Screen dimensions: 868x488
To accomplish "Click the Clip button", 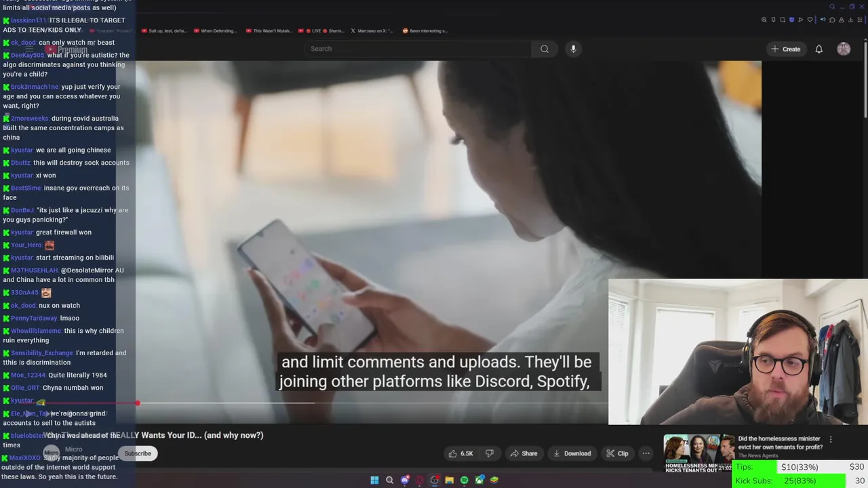I will [617, 453].
